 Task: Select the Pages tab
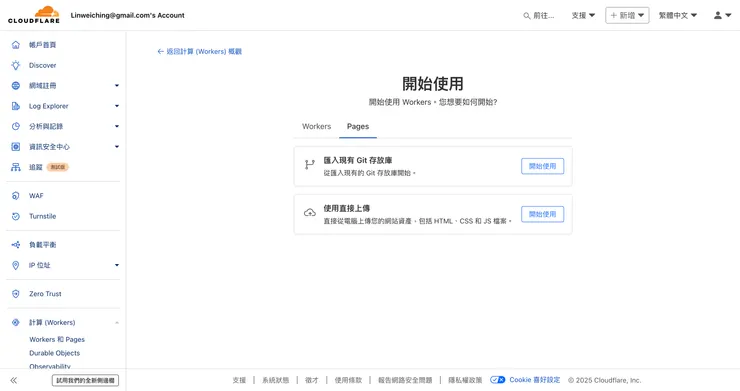point(358,127)
